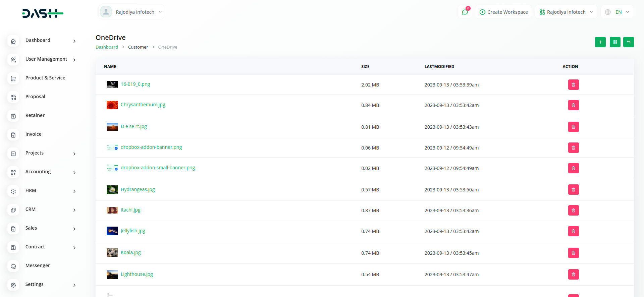This screenshot has width=644, height=297.
Task: Open Rajodiya infotech workspace dropdown
Action: [566, 12]
